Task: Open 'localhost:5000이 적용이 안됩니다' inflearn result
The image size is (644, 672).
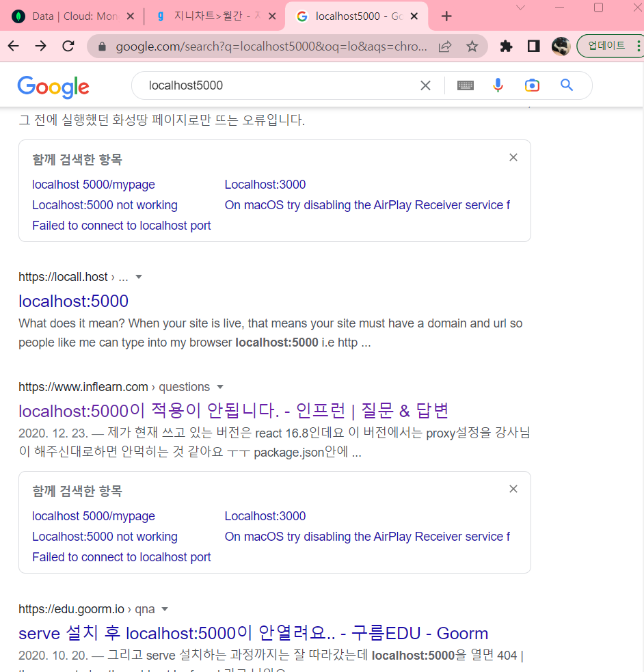Action: 234,411
